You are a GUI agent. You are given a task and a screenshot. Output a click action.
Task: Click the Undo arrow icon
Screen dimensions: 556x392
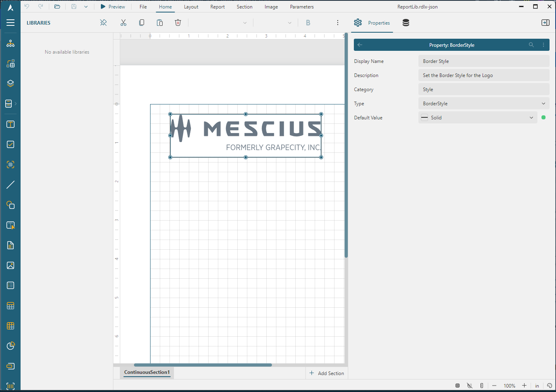pyautogui.click(x=27, y=6)
